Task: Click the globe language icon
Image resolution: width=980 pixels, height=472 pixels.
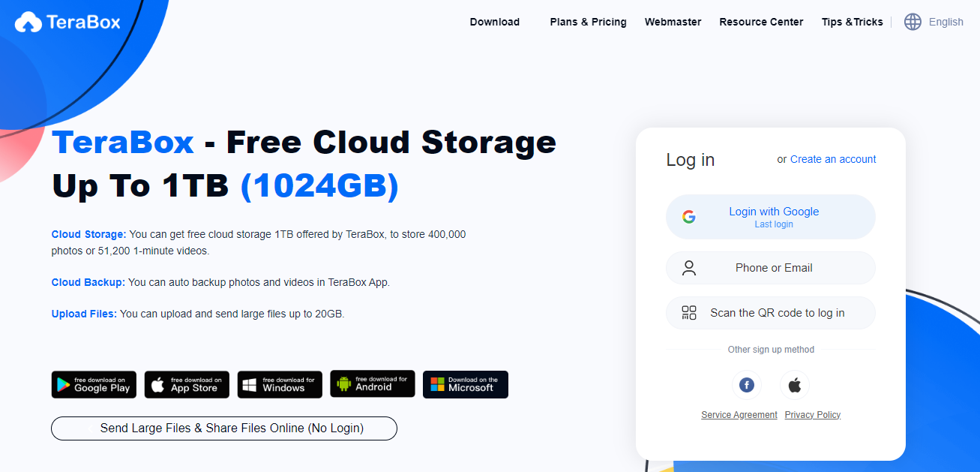Action: coord(913,22)
